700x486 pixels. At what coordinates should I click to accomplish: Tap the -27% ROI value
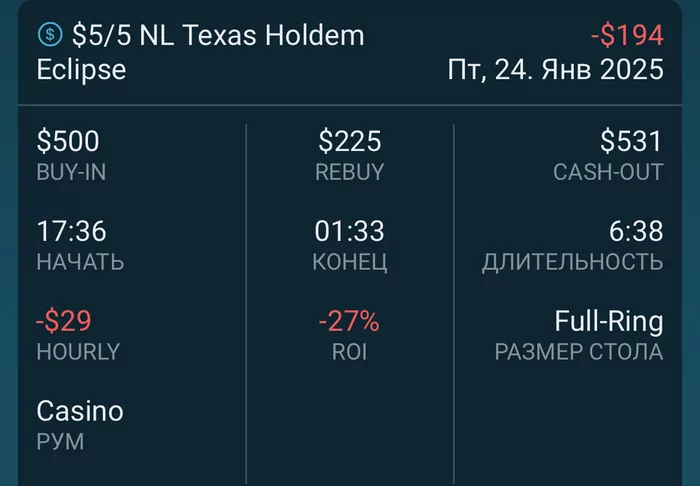point(349,322)
